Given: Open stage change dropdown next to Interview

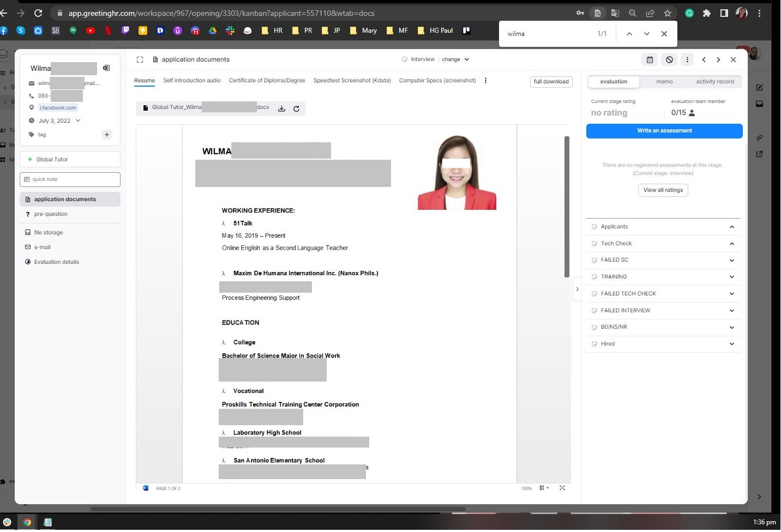Looking at the screenshot, I should point(455,59).
